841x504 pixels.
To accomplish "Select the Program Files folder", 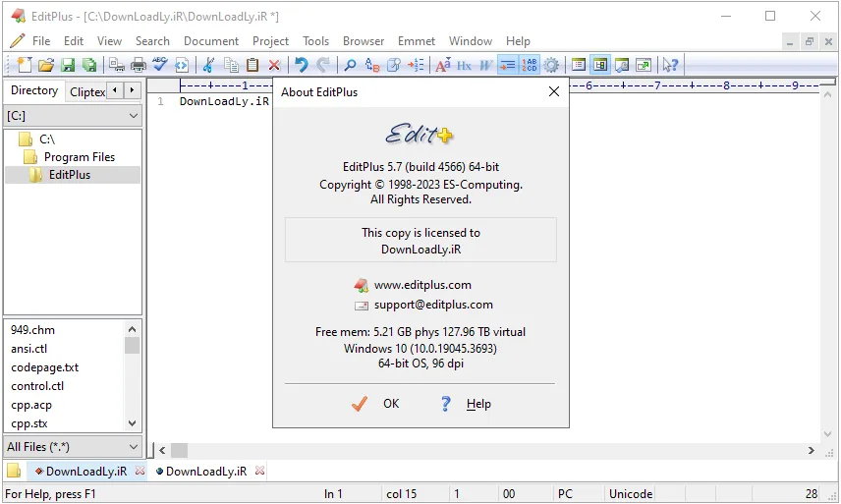I will tap(80, 157).
